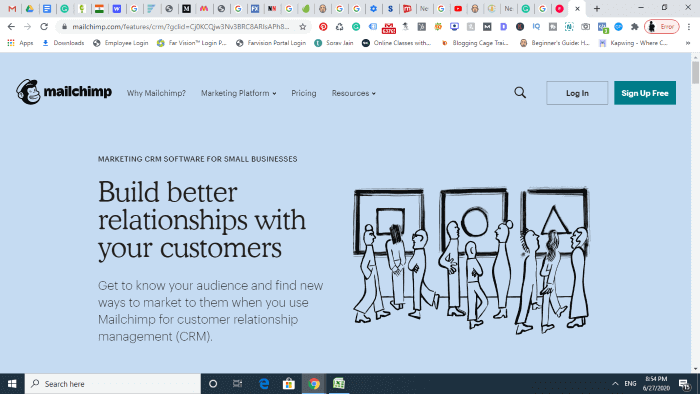Open the Excel taskbar icon
This screenshot has height=394, width=700.
[x=339, y=384]
